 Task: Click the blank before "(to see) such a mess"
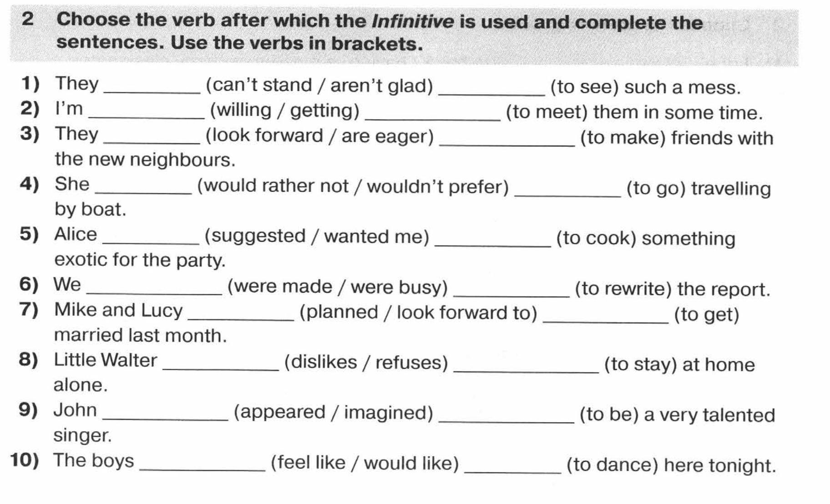coord(491,90)
